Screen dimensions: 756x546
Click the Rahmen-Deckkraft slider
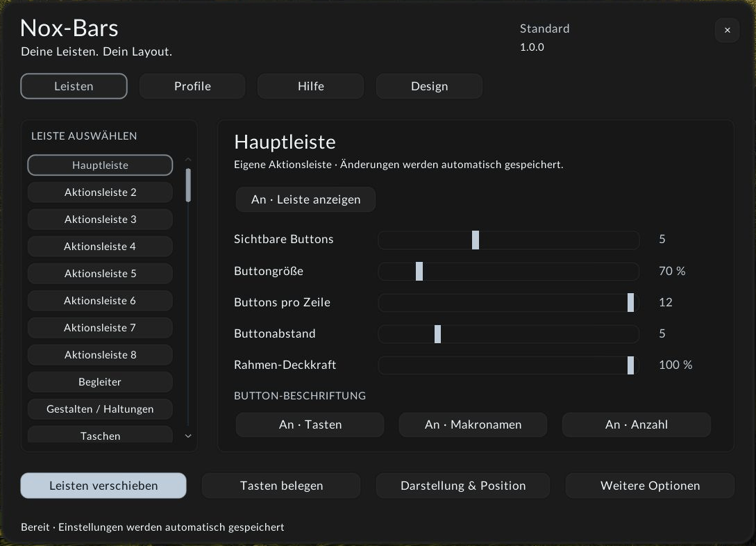point(509,365)
